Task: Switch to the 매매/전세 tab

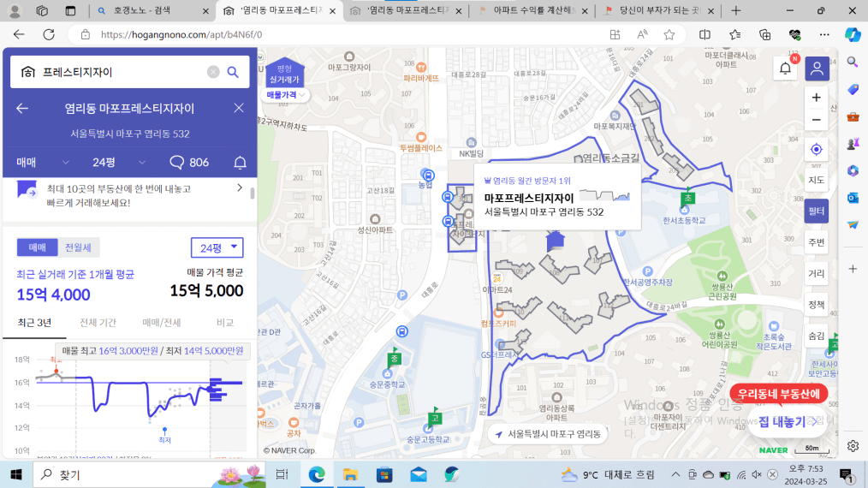Action: click(x=162, y=323)
